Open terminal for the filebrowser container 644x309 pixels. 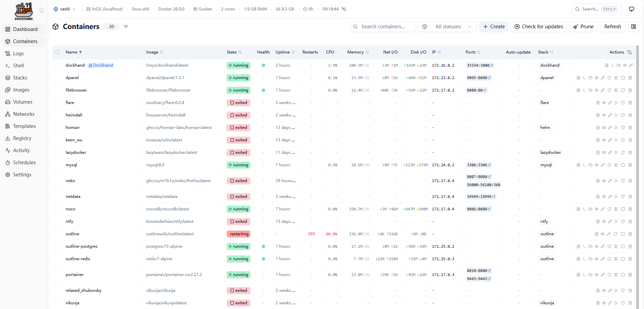pyautogui.click(x=584, y=90)
